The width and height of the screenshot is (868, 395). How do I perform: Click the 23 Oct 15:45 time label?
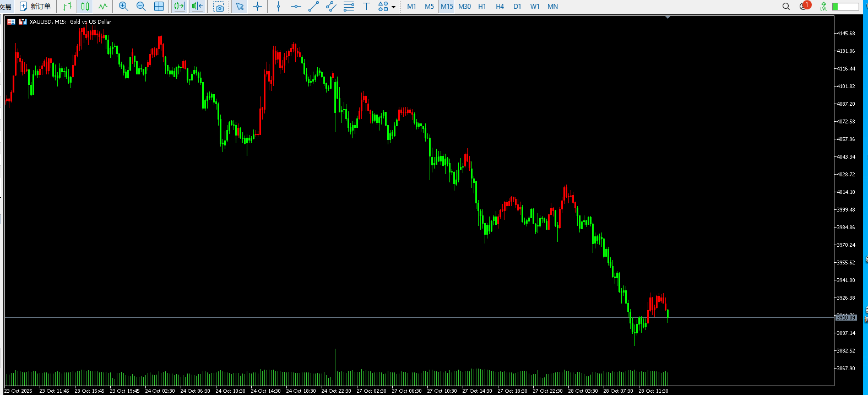89,391
